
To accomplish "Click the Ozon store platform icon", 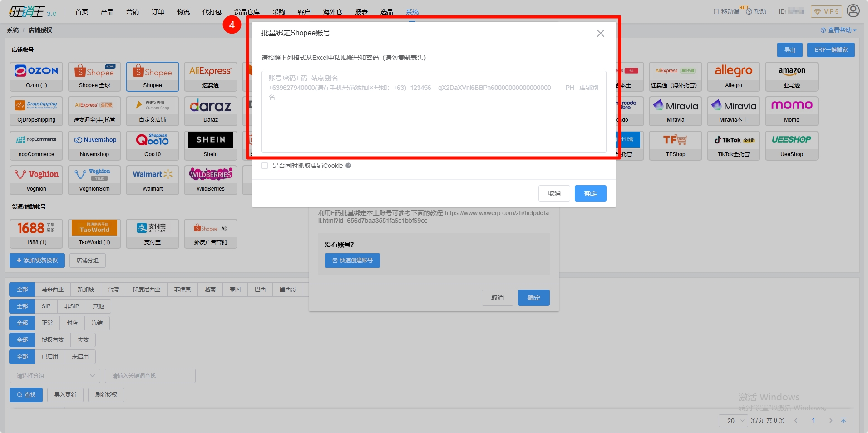I will tap(36, 76).
